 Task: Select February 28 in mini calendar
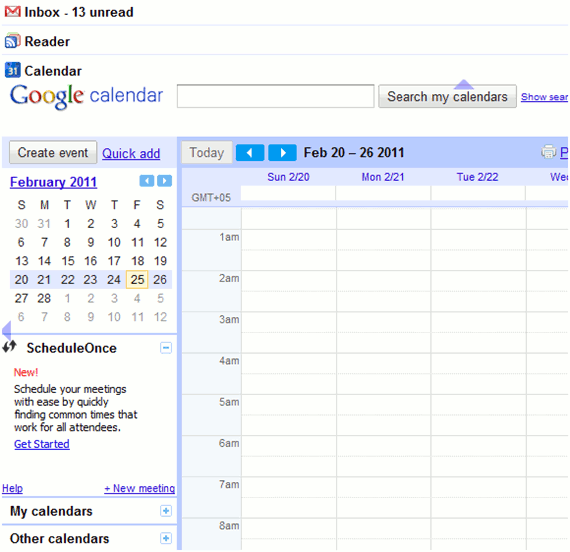44,298
